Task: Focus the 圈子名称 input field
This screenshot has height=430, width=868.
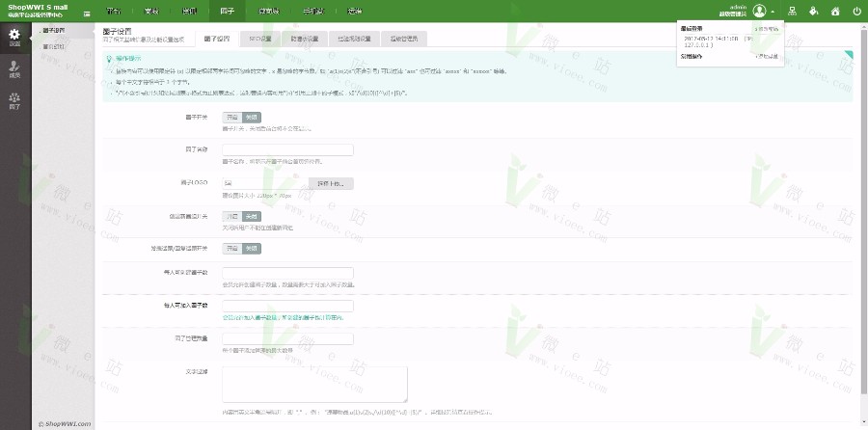Action: click(x=287, y=150)
